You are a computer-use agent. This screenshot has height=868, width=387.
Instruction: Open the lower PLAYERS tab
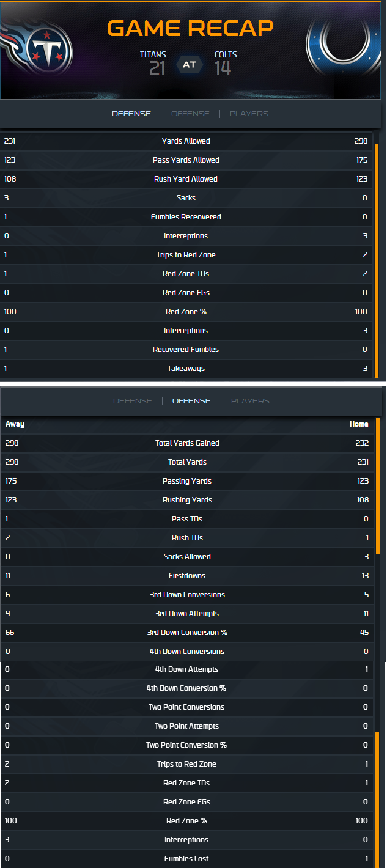251,401
